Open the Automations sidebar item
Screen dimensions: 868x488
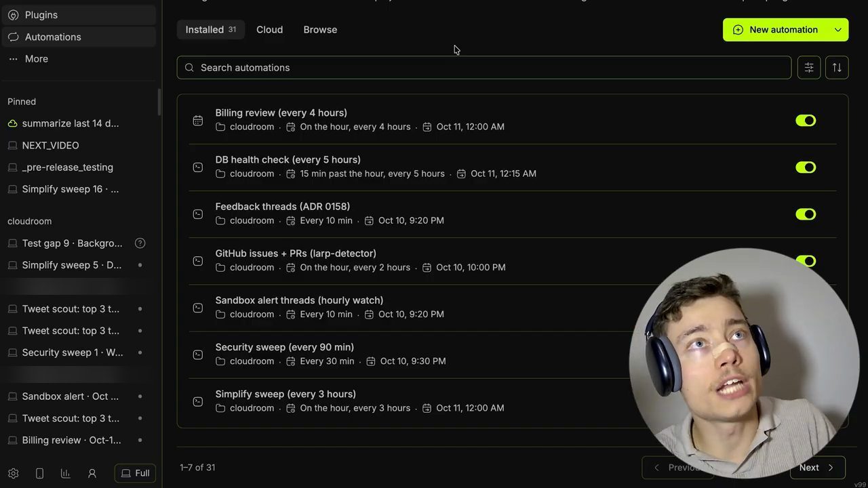pyautogui.click(x=79, y=37)
